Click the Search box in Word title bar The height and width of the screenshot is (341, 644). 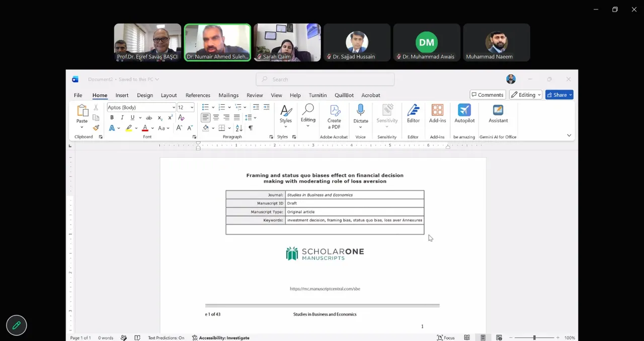point(325,79)
